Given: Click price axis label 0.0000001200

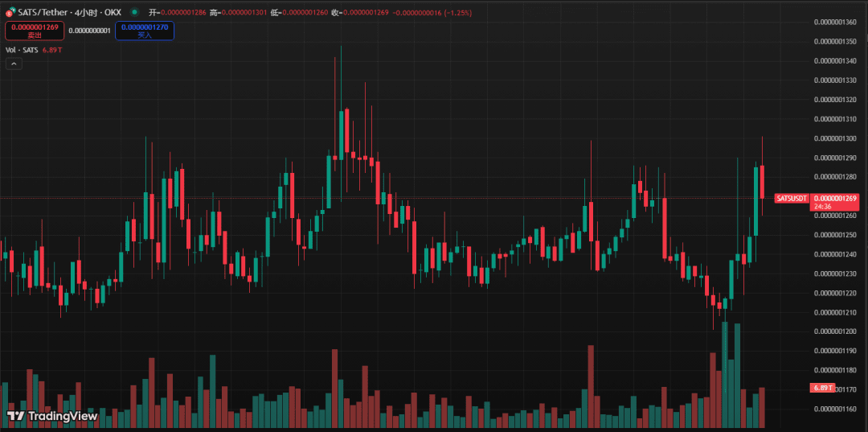Looking at the screenshot, I should coord(835,331).
